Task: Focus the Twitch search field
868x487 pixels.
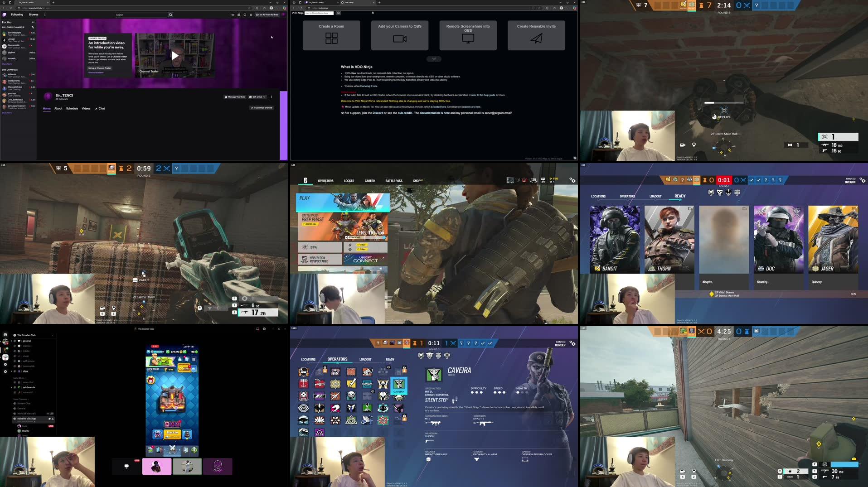Action: coord(141,14)
